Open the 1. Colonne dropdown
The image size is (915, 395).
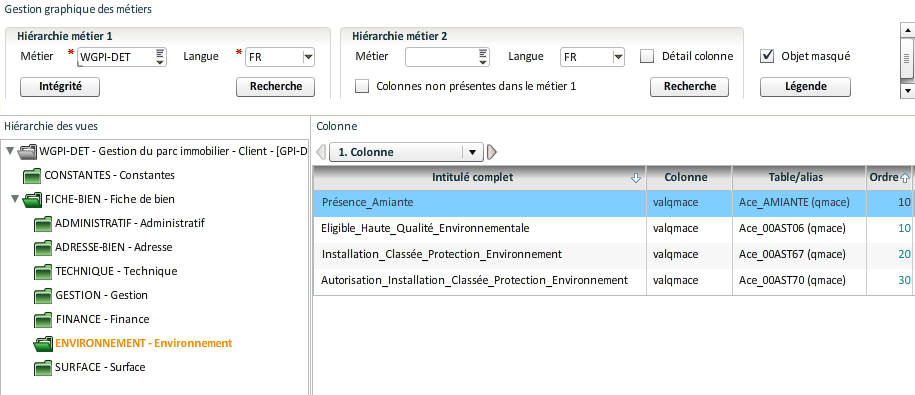(x=472, y=152)
